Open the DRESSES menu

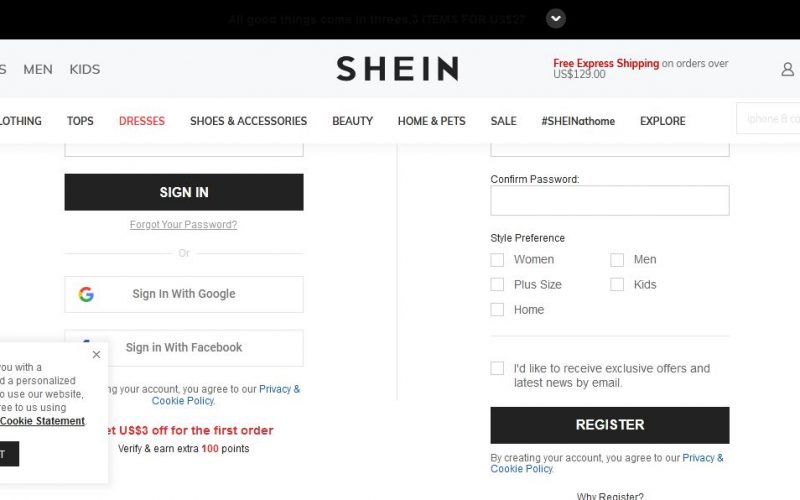[142, 121]
